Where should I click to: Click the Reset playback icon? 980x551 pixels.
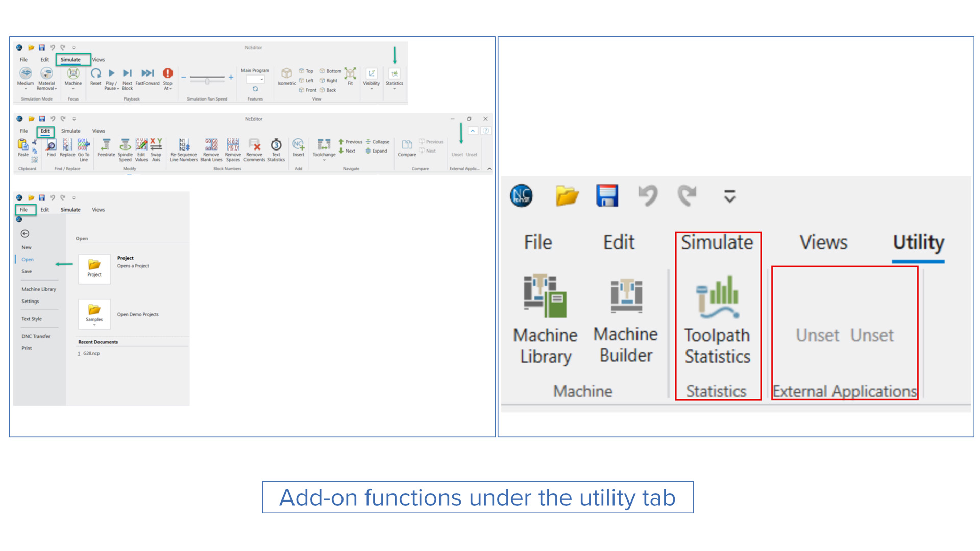click(95, 74)
